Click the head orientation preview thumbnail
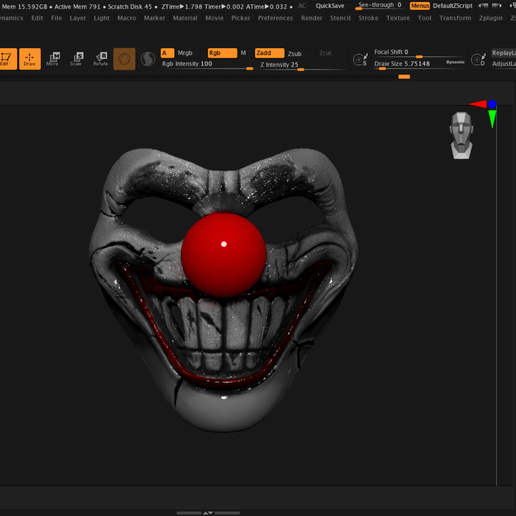Screen dimensions: 516x516 pos(461,135)
